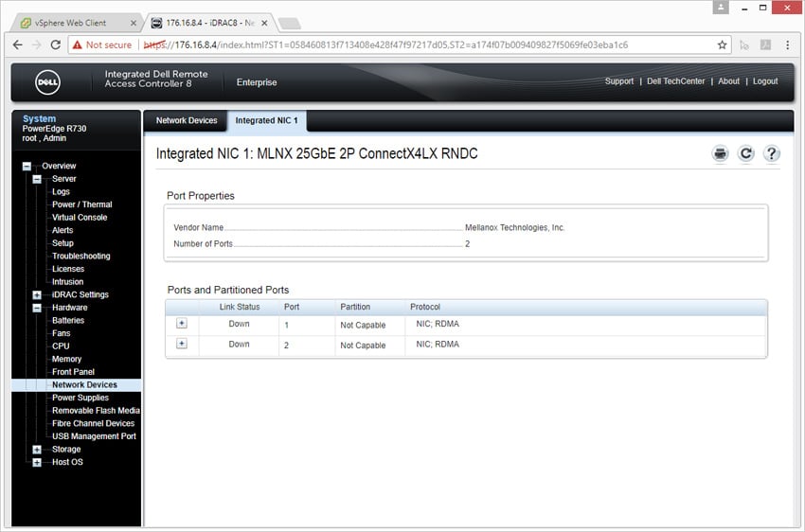
Task: Collapse the Overview tree node
Action: 27,167
